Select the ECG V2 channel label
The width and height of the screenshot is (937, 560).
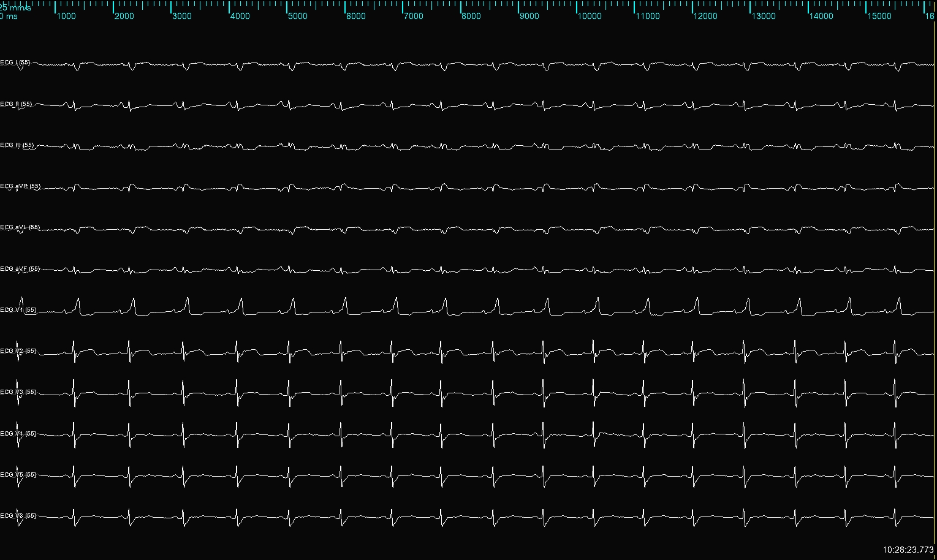(x=18, y=351)
